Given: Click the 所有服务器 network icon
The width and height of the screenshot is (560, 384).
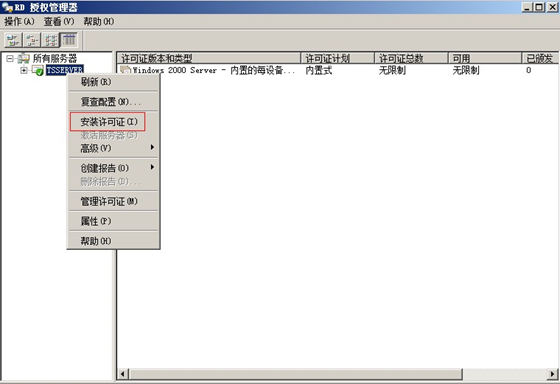Looking at the screenshot, I should pyautogui.click(x=24, y=58).
